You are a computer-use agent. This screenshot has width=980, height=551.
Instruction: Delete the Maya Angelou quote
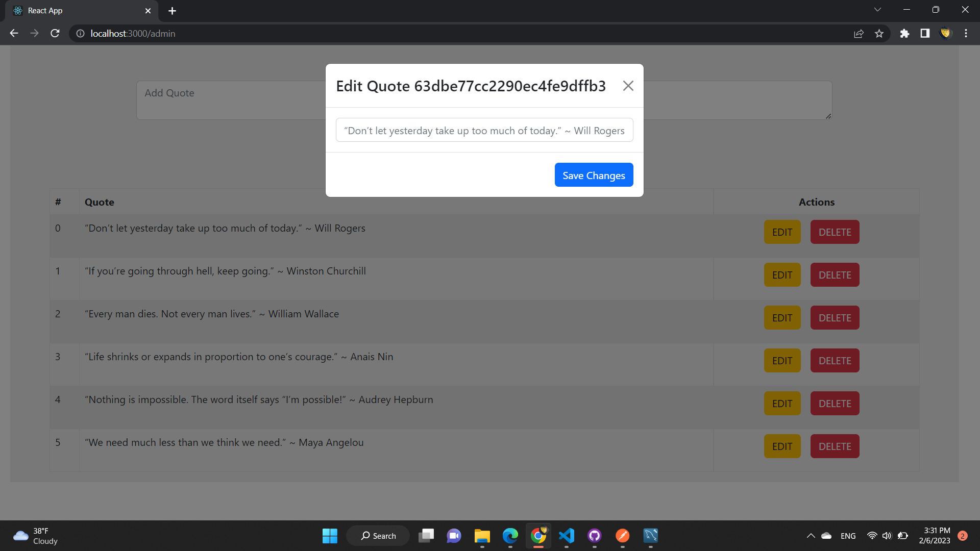[x=835, y=446]
